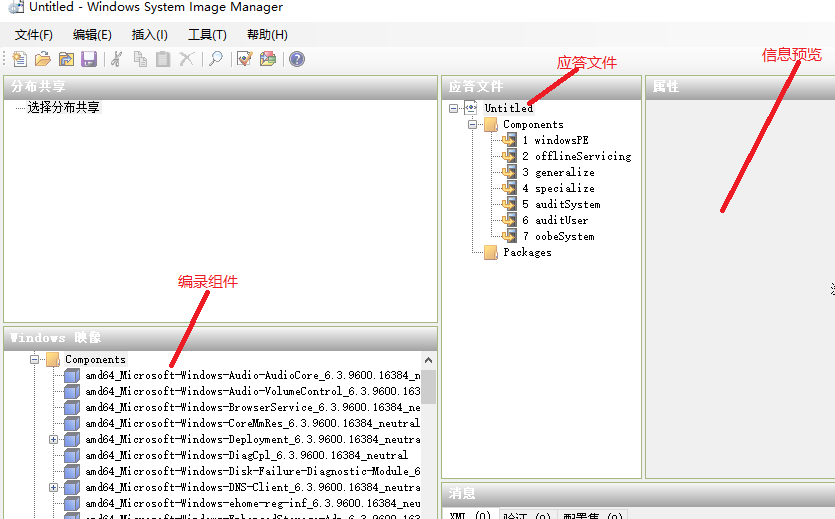The image size is (835, 519).
Task: Click the Validate Answer File icon
Action: click(244, 59)
